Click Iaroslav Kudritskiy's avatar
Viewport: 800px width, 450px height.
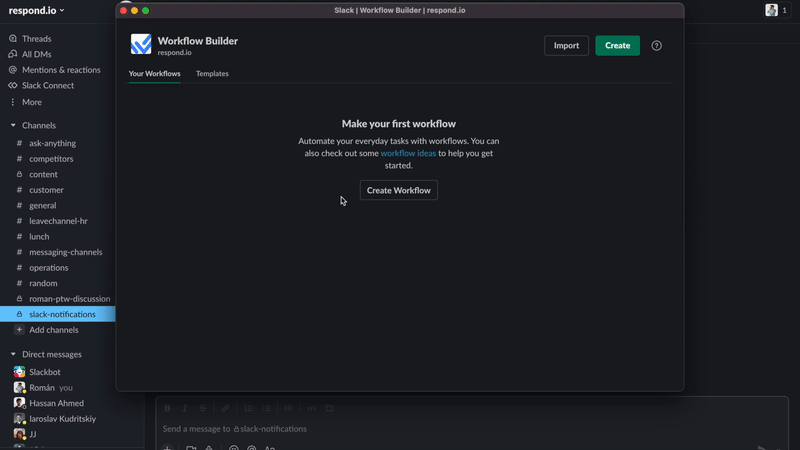coord(19,418)
